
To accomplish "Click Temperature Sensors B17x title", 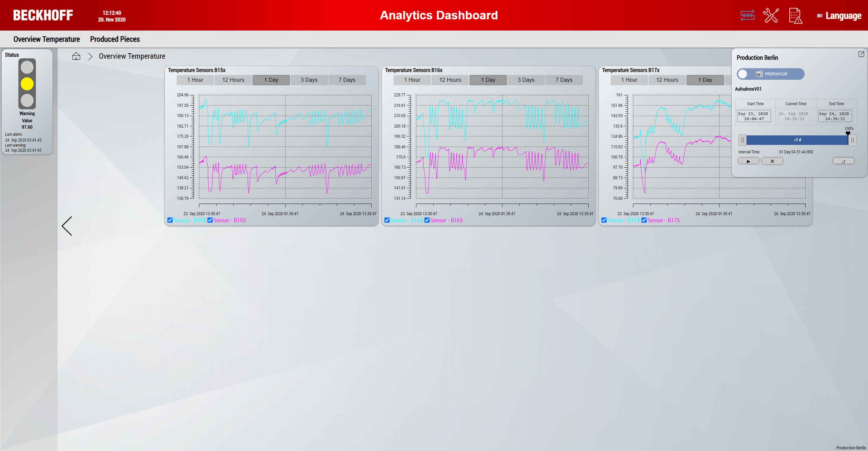I will pyautogui.click(x=631, y=70).
